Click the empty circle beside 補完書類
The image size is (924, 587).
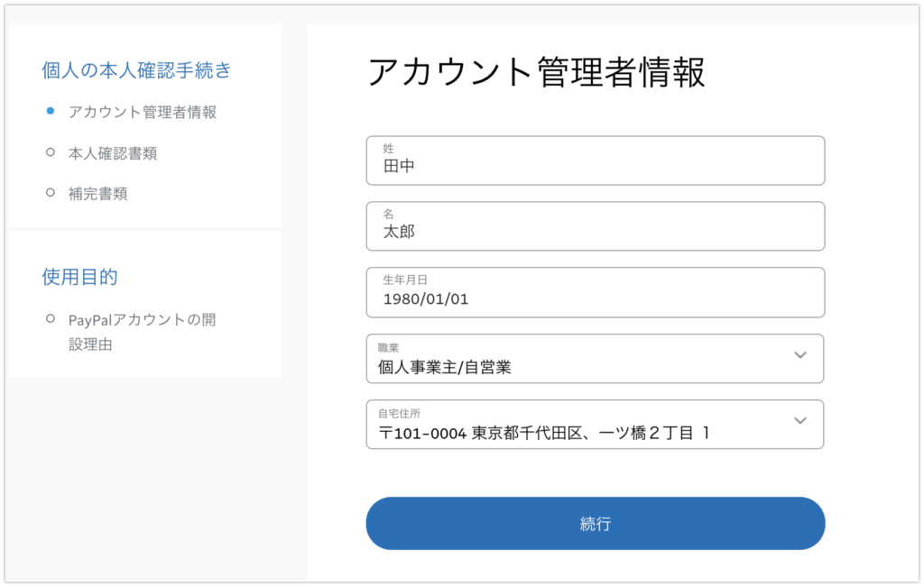[51, 193]
